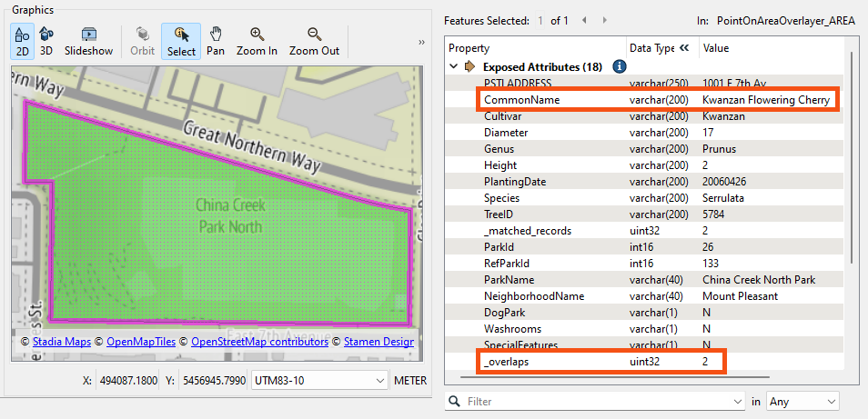Screen dimensions: 868x419
Task: Collapse Exposed Attributes group
Action: click(454, 66)
